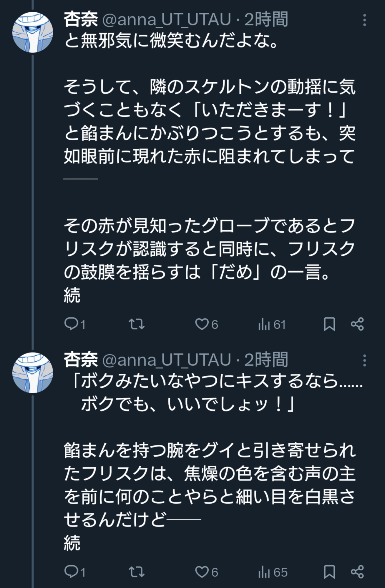This screenshot has height=588, width=385.
Task: Reply to the second tweet
Action: click(x=71, y=572)
